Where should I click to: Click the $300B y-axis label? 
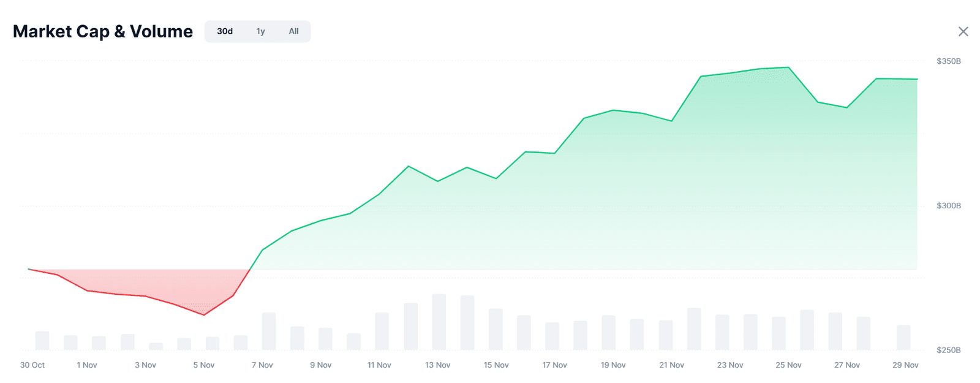[948, 206]
